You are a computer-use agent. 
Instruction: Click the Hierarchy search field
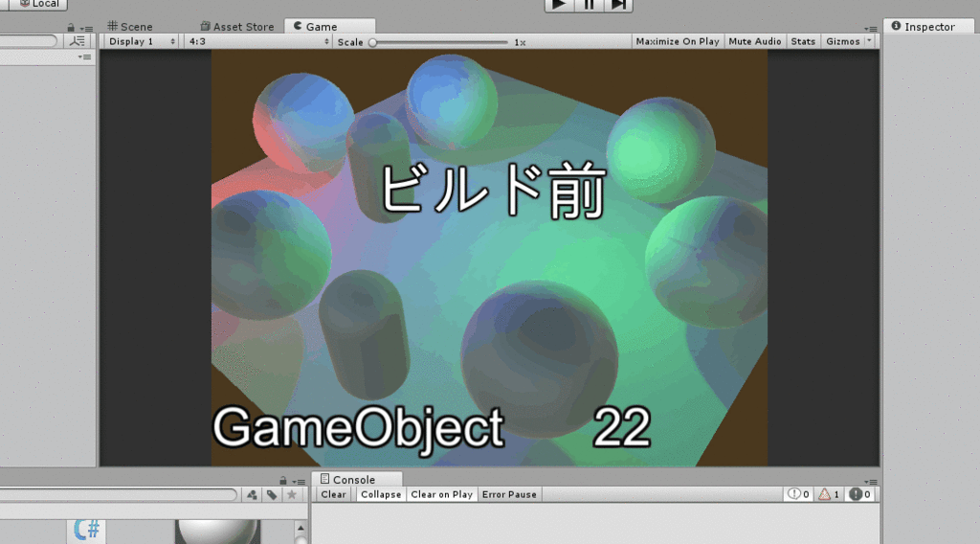pos(28,41)
